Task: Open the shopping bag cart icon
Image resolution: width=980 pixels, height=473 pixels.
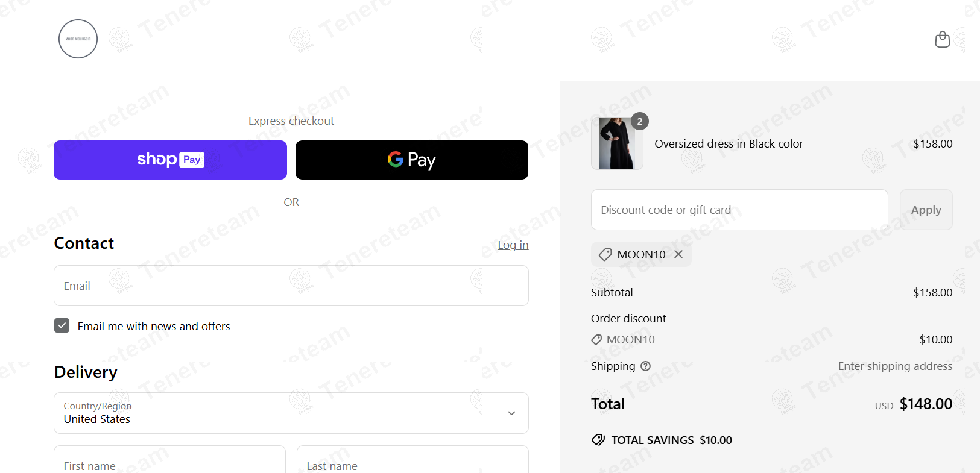Action: point(942,39)
